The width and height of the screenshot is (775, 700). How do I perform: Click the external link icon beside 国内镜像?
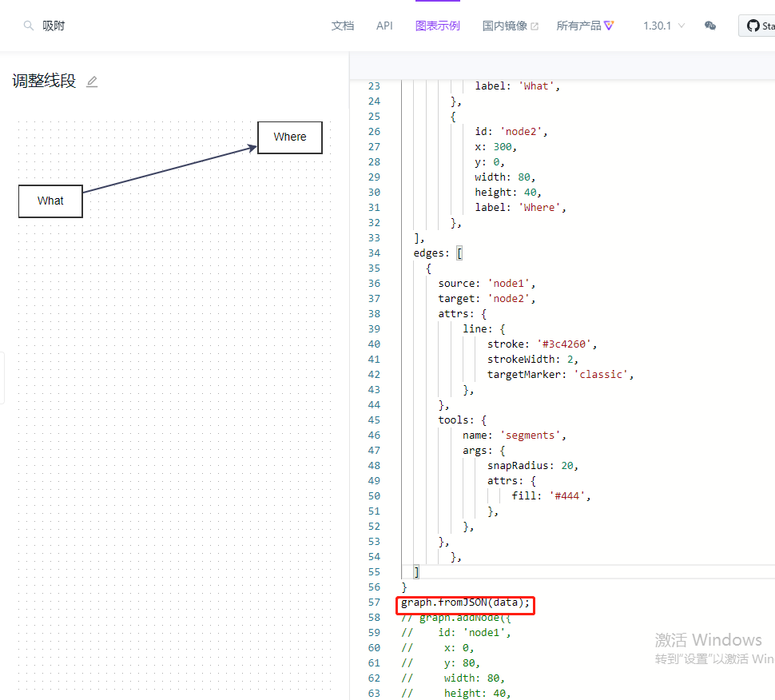click(x=535, y=26)
